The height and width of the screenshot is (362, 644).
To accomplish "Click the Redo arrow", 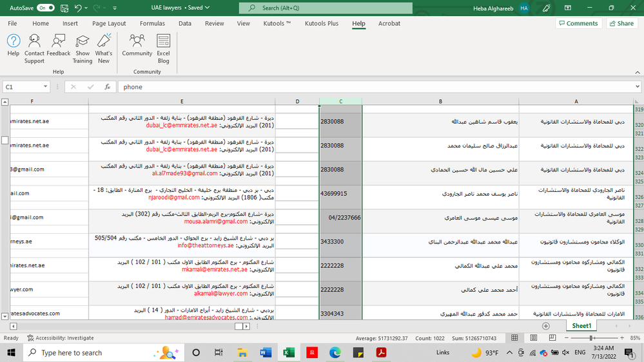I will (97, 8).
